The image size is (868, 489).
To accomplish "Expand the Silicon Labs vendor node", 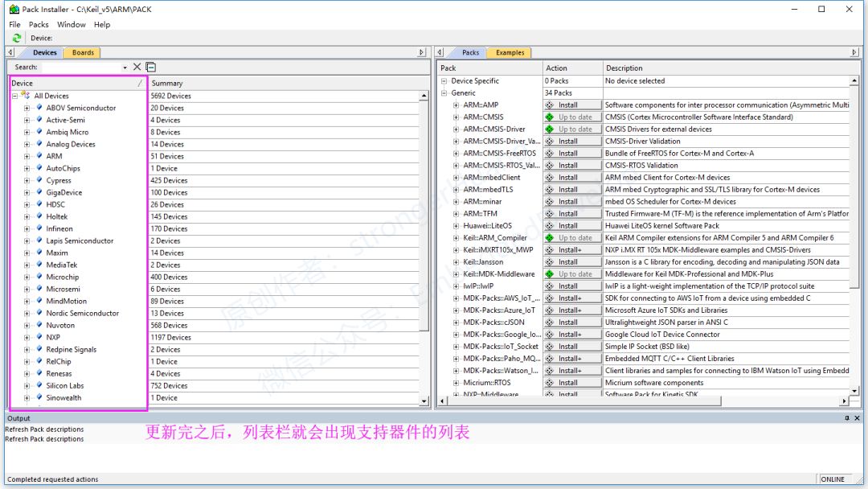I will [x=27, y=386].
